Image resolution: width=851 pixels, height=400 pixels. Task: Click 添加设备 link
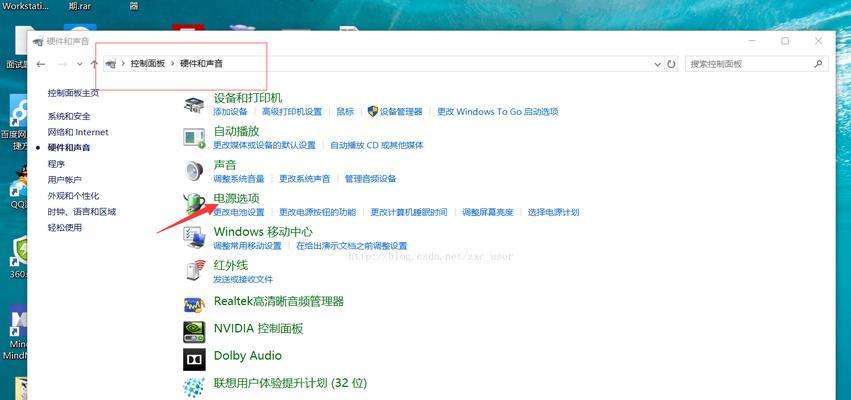pos(230,112)
